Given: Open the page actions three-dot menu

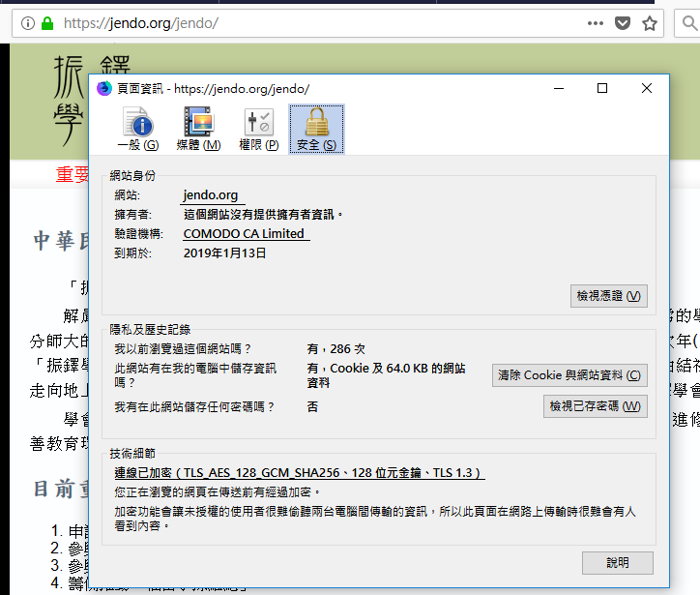Looking at the screenshot, I should 595,22.
